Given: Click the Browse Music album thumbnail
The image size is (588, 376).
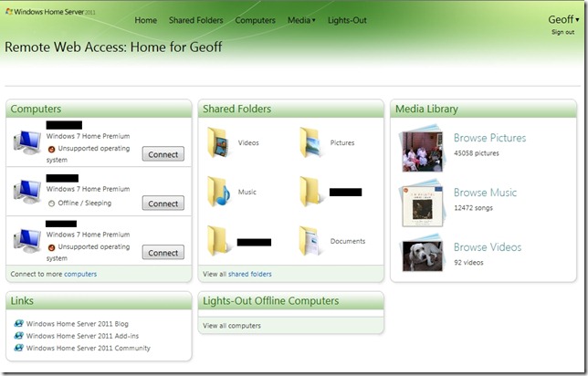Looking at the screenshot, I should (422, 203).
